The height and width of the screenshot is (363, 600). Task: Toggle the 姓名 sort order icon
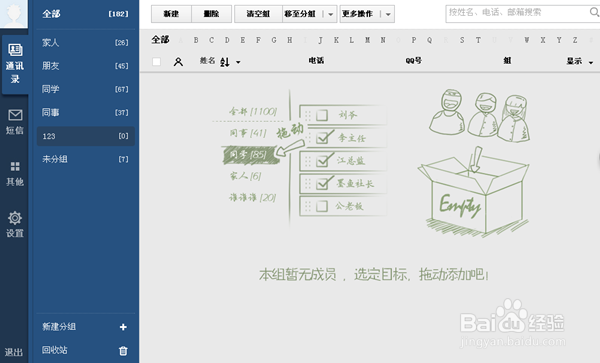tap(225, 62)
